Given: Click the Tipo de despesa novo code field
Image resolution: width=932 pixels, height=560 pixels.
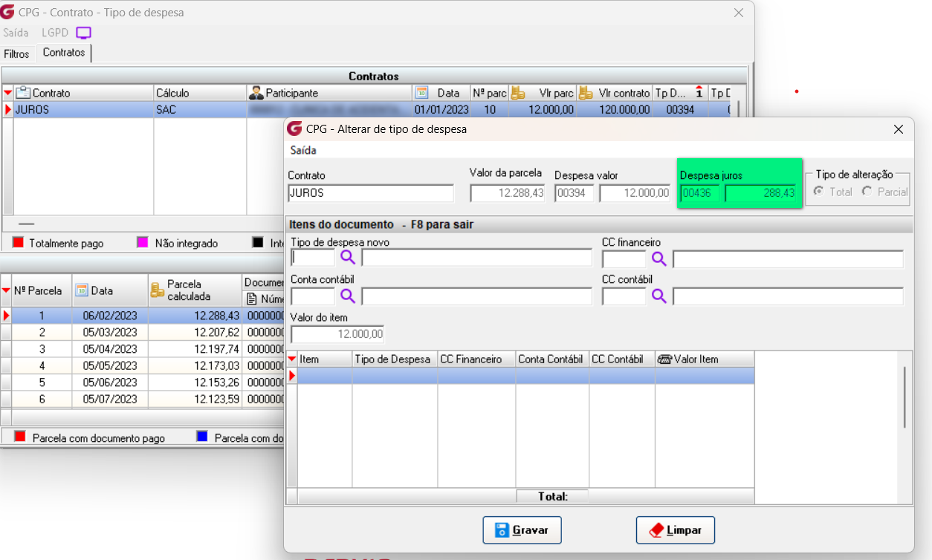Looking at the screenshot, I should [x=313, y=258].
